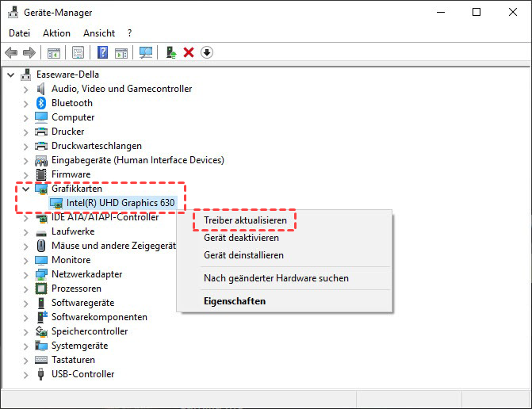Click the Prozessoren processor icon
Screen dimensions: 532x409
41,289
